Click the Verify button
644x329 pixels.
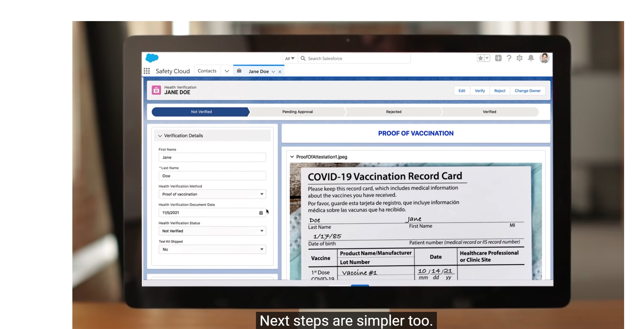480,91
